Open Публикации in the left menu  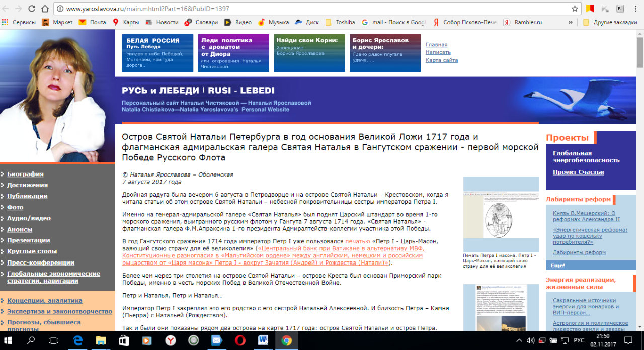27,196
